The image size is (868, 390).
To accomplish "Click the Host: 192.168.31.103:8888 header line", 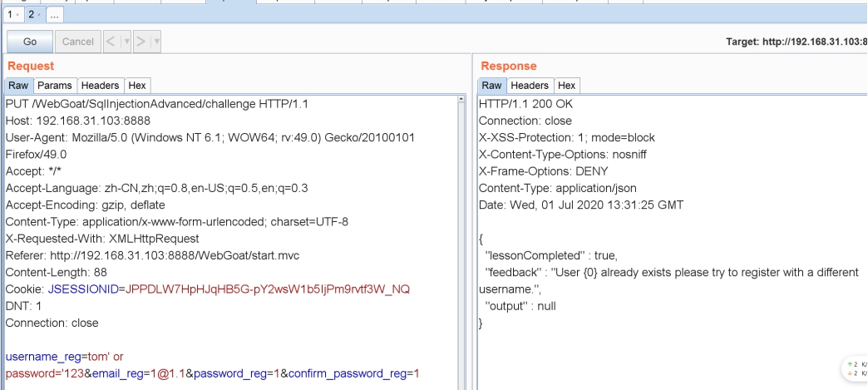I will tap(78, 121).
